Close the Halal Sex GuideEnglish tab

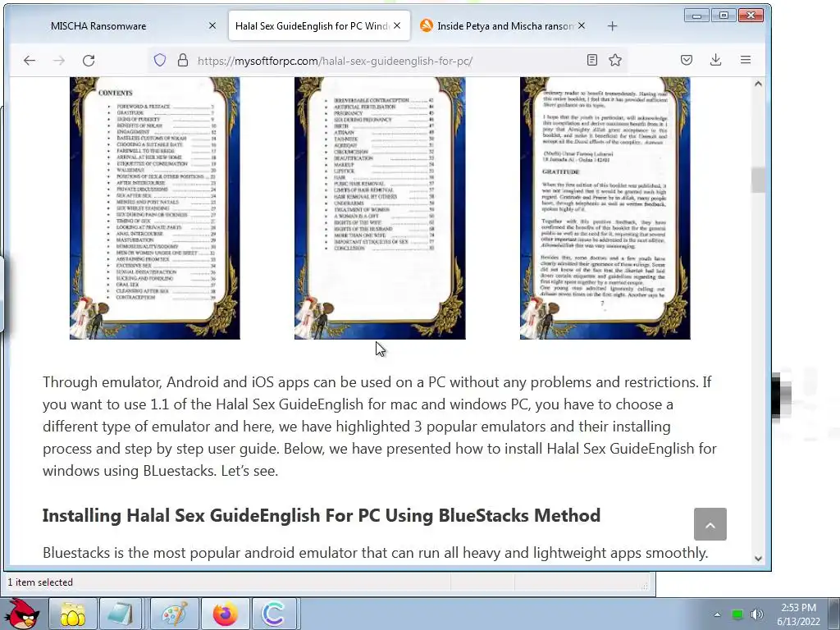tap(397, 25)
